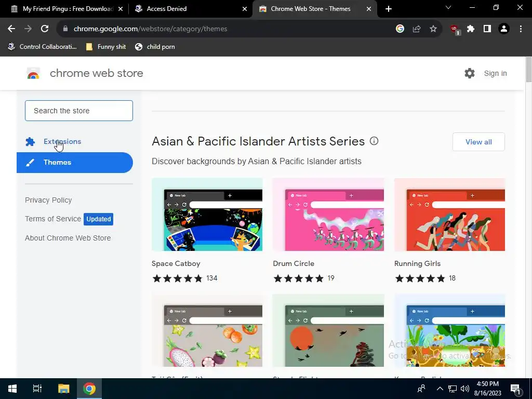Screen dimensions: 532x399
Task: Open the Windows Start menu
Action: click(x=12, y=389)
